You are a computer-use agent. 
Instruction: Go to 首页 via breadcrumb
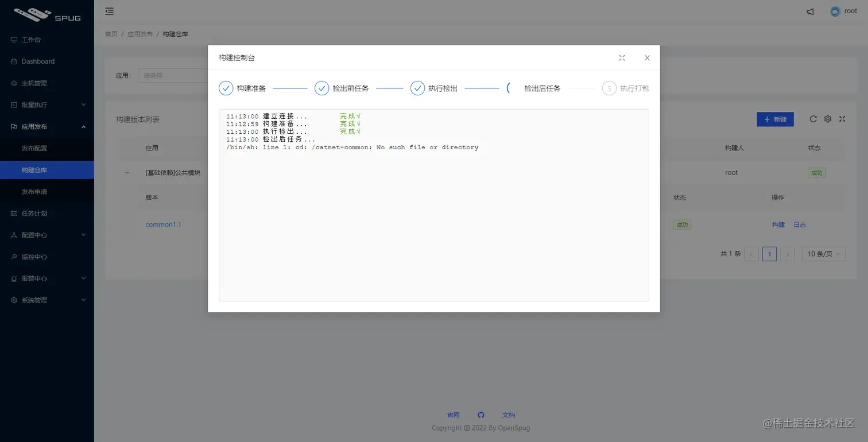click(111, 34)
